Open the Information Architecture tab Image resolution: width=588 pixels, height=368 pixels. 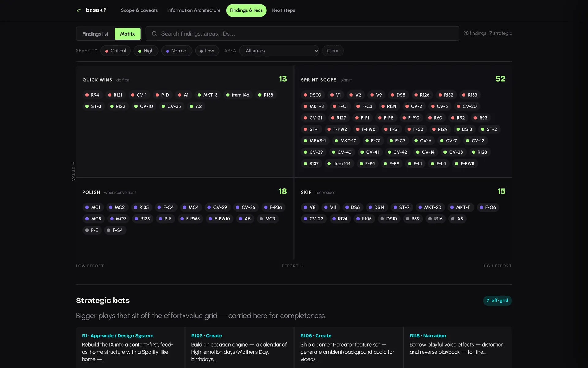pyautogui.click(x=194, y=10)
